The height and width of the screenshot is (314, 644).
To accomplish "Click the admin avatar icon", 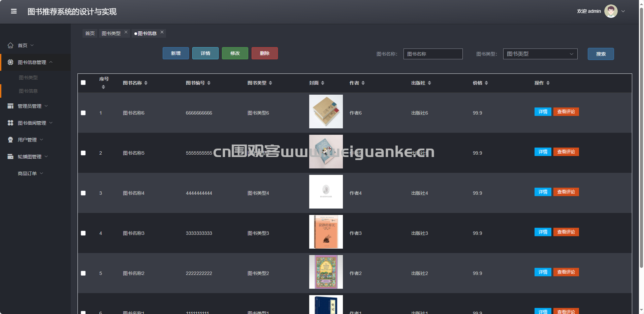I will point(611,11).
